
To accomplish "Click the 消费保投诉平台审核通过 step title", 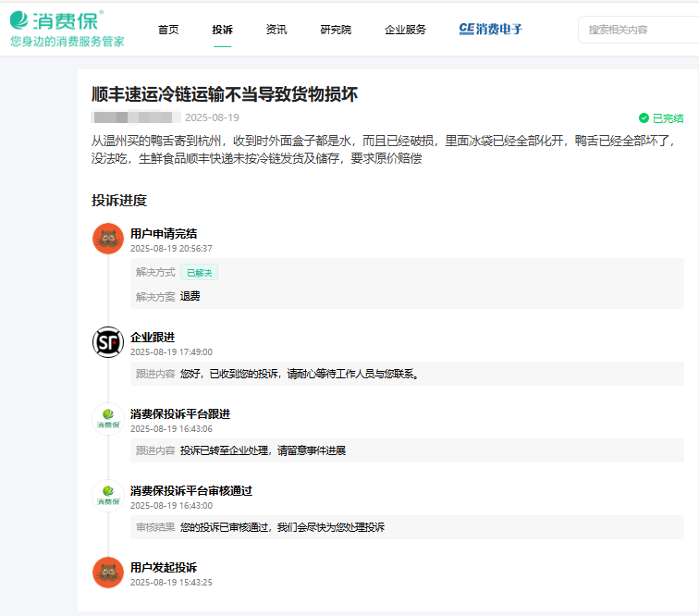I will click(x=191, y=490).
